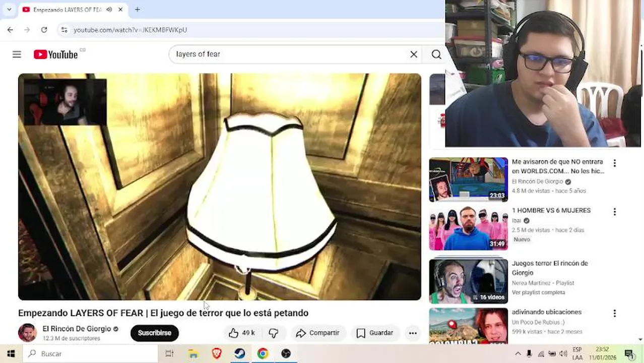The image size is (644, 363).
Task: Open El Rincón De Giorgio channel avatar
Action: pos(27,333)
